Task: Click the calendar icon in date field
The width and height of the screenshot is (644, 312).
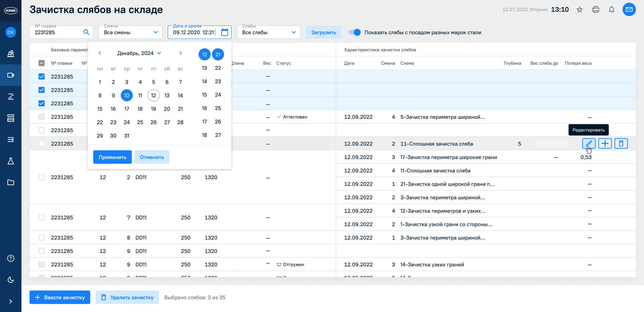Action: coord(225,32)
